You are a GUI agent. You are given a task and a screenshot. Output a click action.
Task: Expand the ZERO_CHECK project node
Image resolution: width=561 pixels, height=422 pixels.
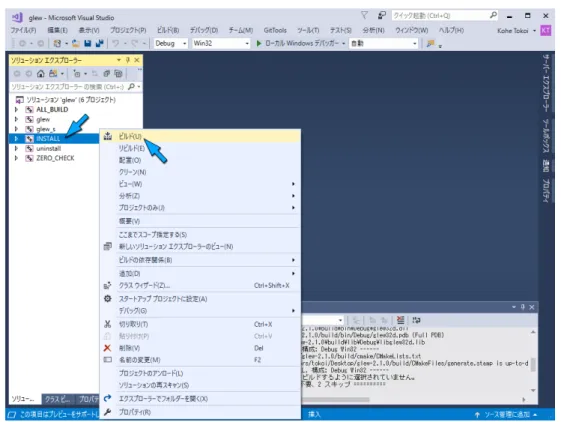click(16, 158)
